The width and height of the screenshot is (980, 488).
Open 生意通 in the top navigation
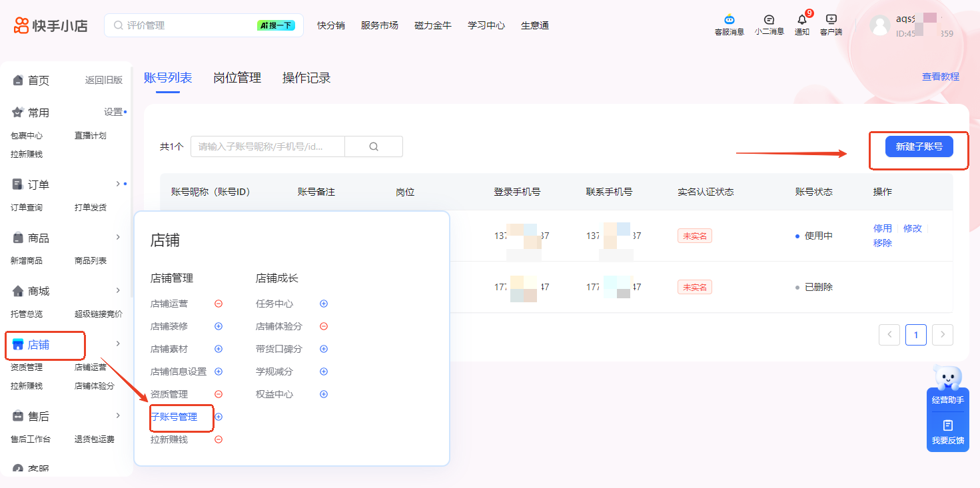coord(535,25)
